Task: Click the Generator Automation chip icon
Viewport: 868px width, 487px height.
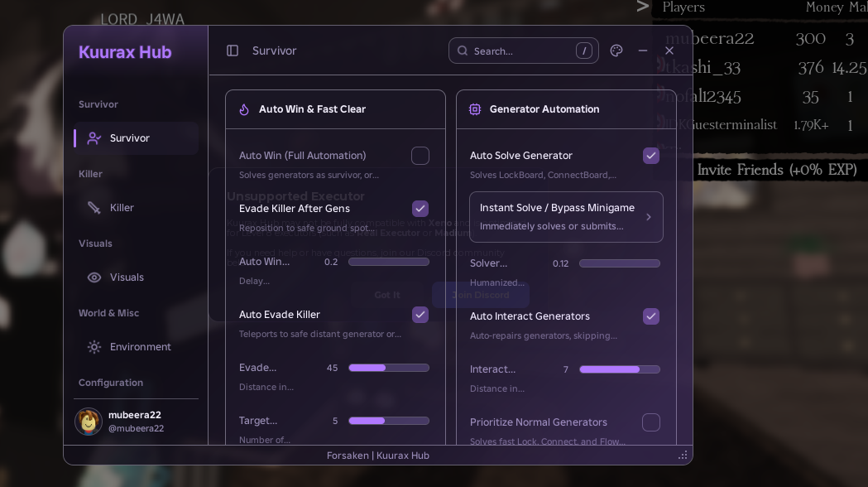Action: (475, 109)
